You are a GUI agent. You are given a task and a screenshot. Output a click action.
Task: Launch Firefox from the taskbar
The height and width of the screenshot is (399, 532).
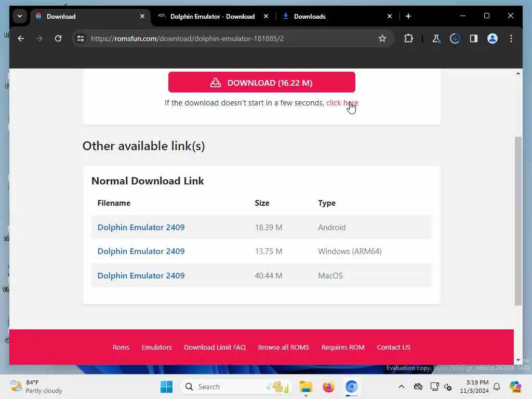pos(328,387)
